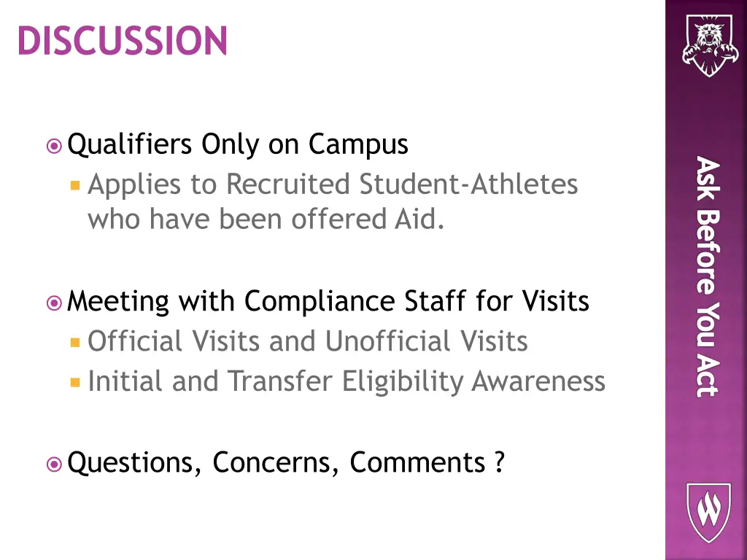This screenshot has width=747, height=560.
Task: Click the purple sidebar gradient band
Action: (x=706, y=280)
